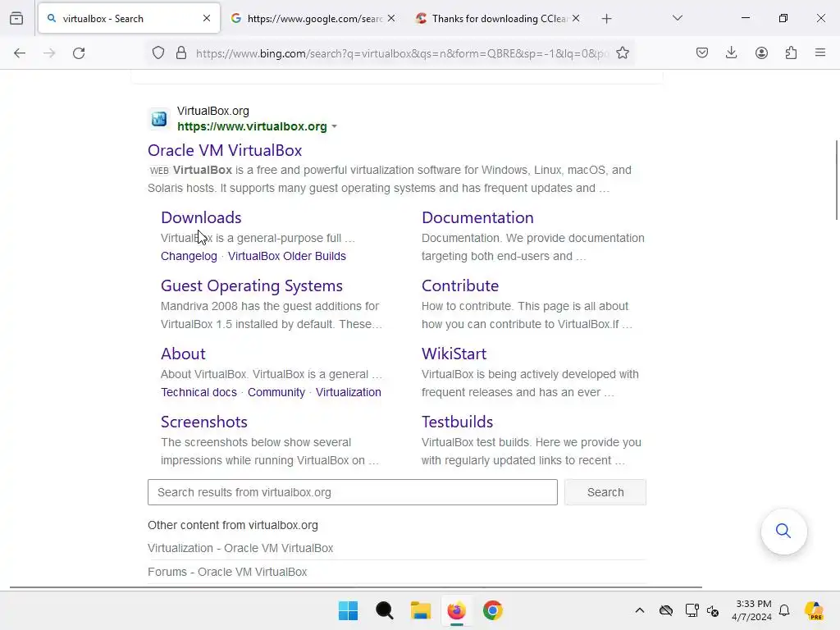This screenshot has height=630, width=840.
Task: Click the floating blue search magnifier button
Action: (783, 531)
